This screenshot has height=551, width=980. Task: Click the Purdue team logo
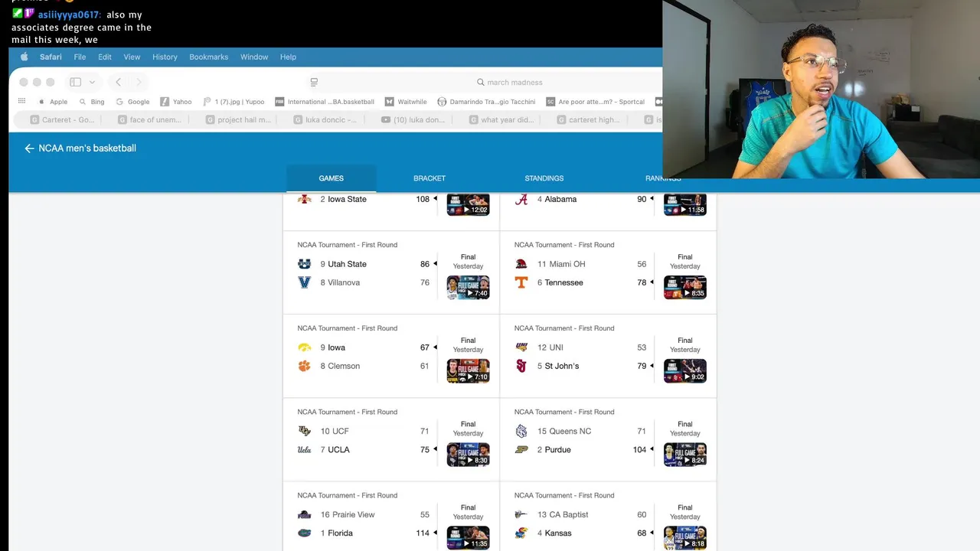point(521,449)
